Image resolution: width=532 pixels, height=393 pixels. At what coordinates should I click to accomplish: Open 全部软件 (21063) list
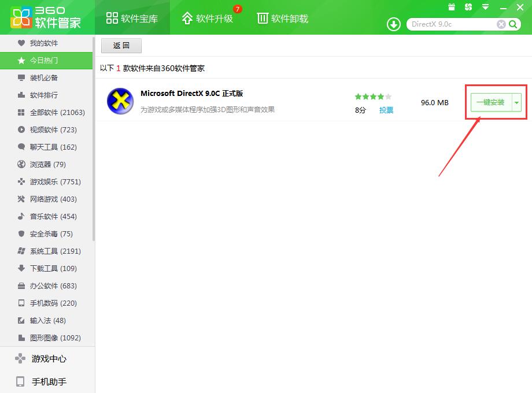click(46, 113)
